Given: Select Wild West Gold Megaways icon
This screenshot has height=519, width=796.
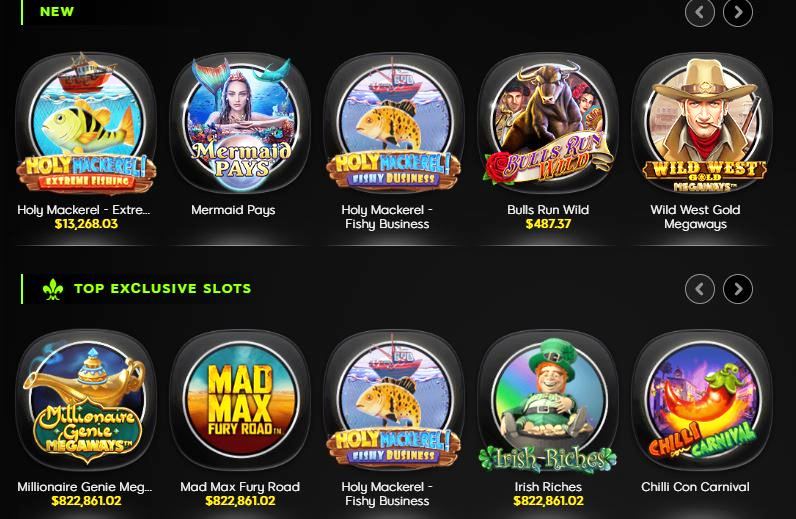Looking at the screenshot, I should click(703, 123).
